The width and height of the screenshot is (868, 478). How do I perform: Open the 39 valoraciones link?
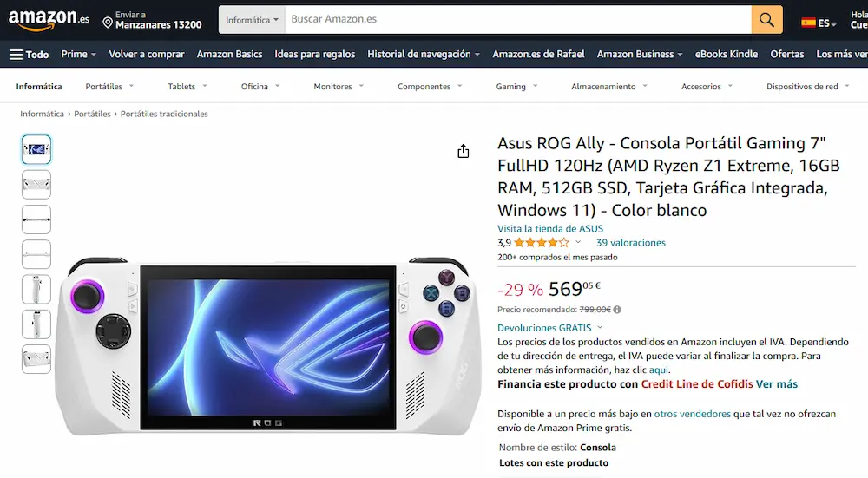[x=630, y=242]
